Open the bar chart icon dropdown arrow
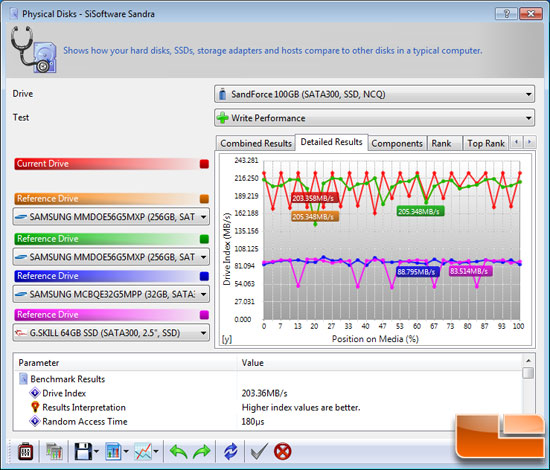This screenshot has height=470, width=550. pos(126,452)
